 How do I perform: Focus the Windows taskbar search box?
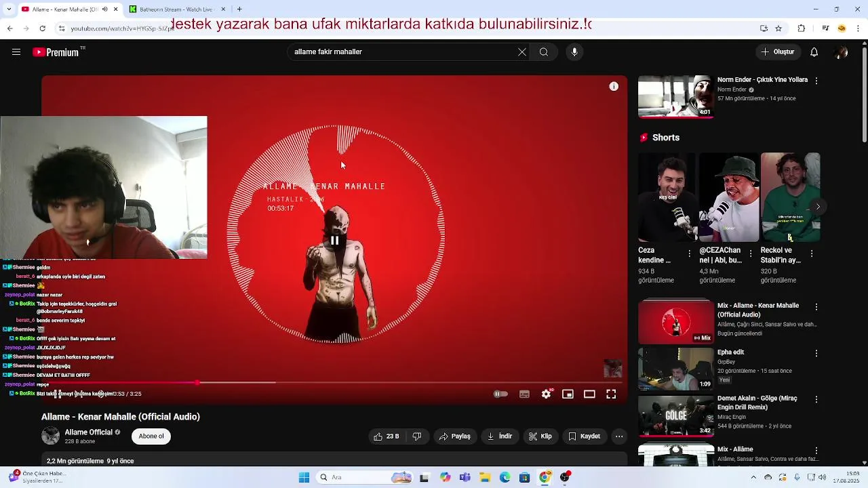[366, 478]
